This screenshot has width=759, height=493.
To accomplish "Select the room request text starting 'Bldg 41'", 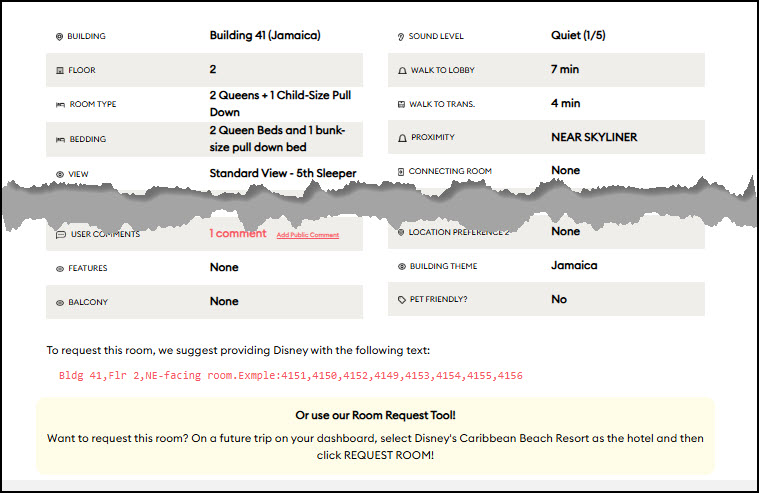I will pos(290,375).
